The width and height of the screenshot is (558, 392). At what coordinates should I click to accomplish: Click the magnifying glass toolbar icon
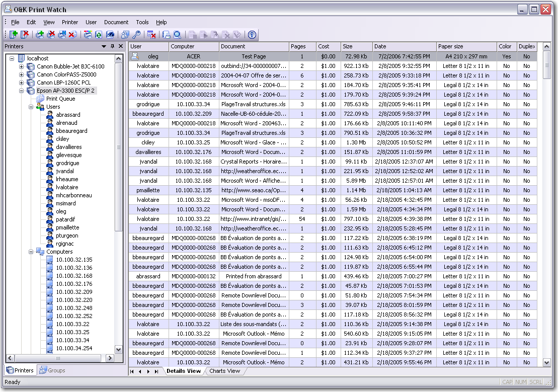click(x=177, y=35)
